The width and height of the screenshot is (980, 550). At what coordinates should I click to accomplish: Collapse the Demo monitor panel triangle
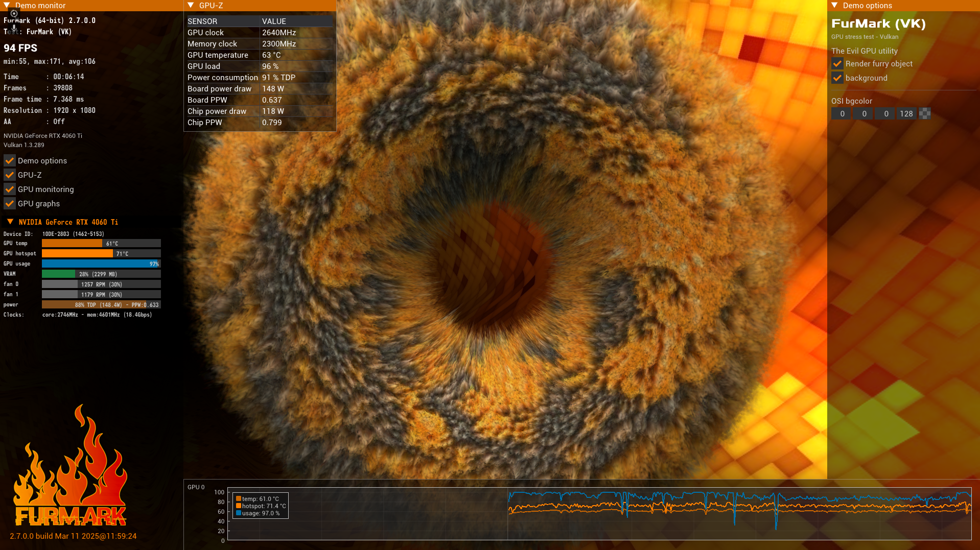coord(7,5)
